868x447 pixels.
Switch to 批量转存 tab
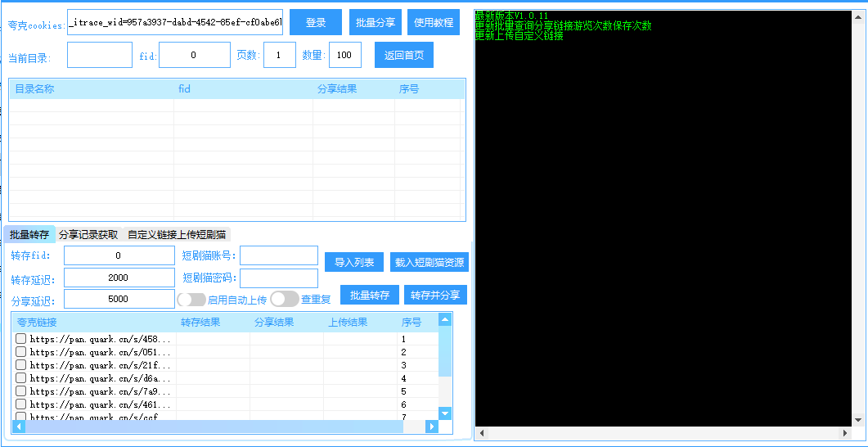29,234
